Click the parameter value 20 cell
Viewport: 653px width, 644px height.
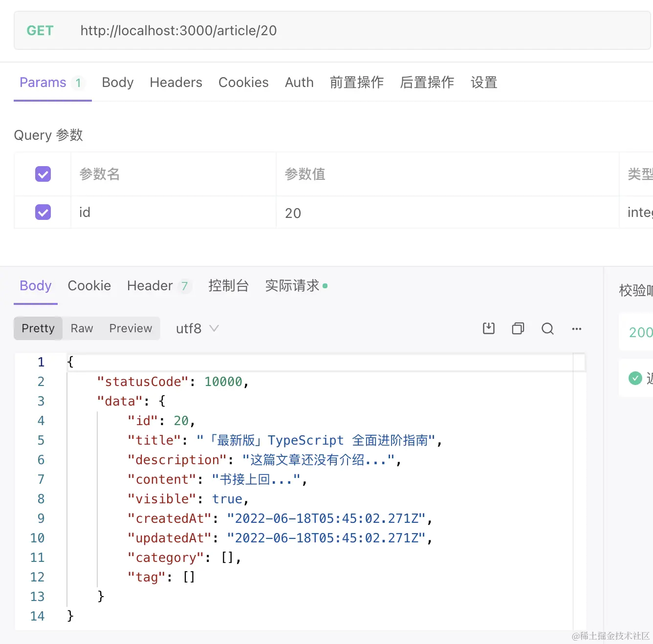447,213
